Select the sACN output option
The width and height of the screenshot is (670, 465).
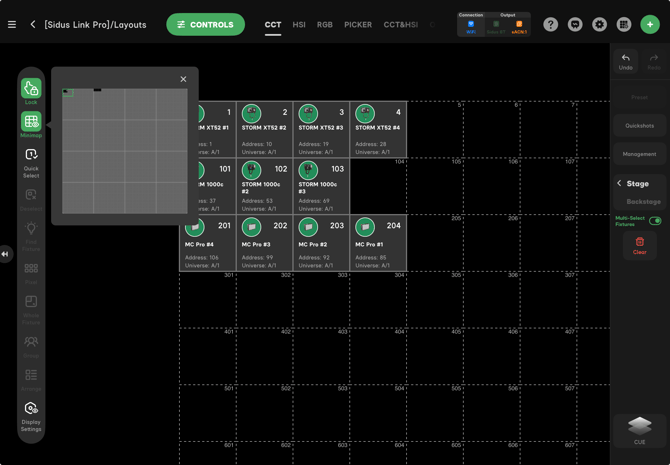tap(519, 26)
